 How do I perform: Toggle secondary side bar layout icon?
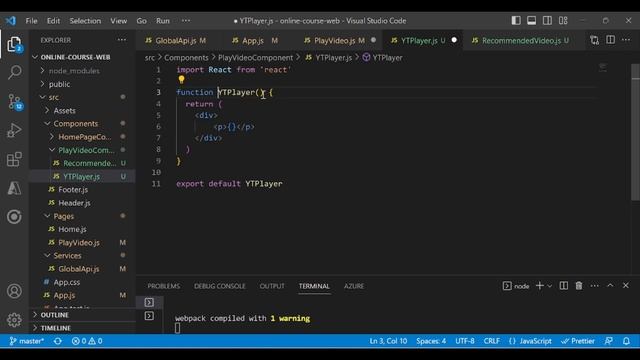[547, 20]
